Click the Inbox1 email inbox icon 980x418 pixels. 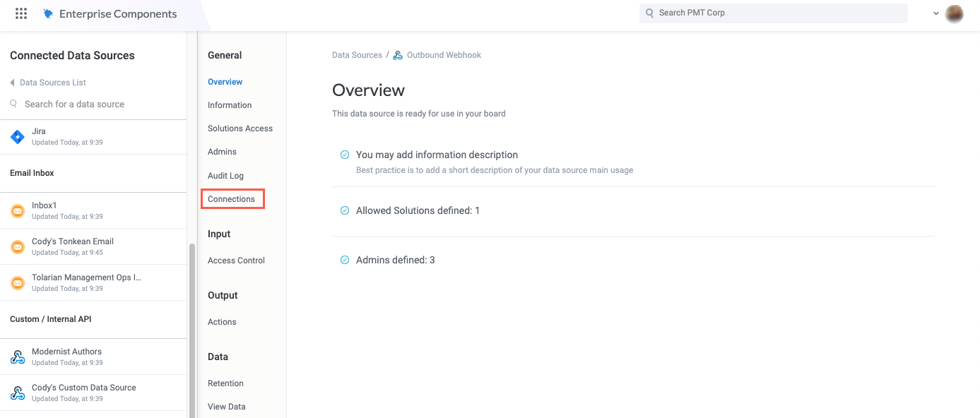[x=17, y=210]
